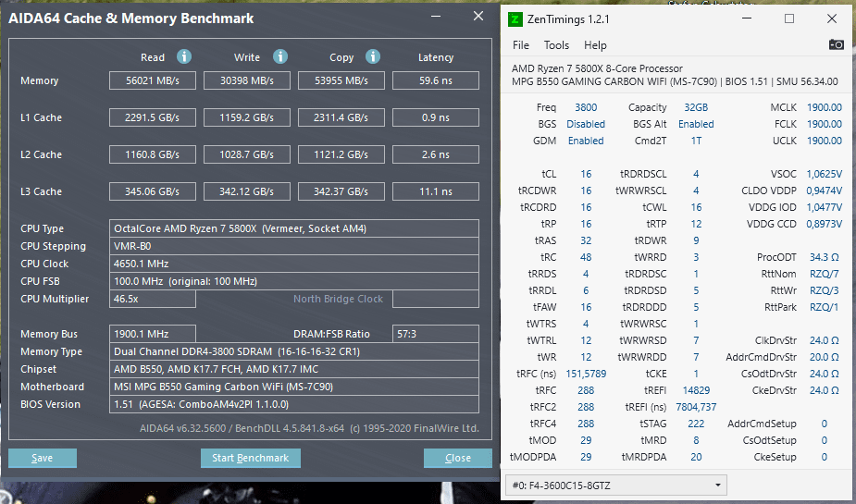Click the Freq value 3800 in ZenTimings
Image resolution: width=856 pixels, height=504 pixels.
(x=586, y=107)
